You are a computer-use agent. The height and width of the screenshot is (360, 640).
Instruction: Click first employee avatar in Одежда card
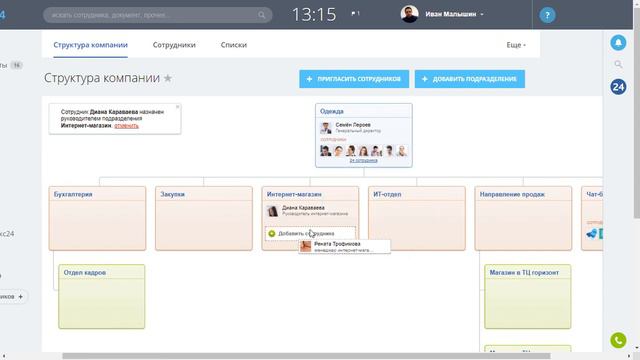click(x=325, y=151)
